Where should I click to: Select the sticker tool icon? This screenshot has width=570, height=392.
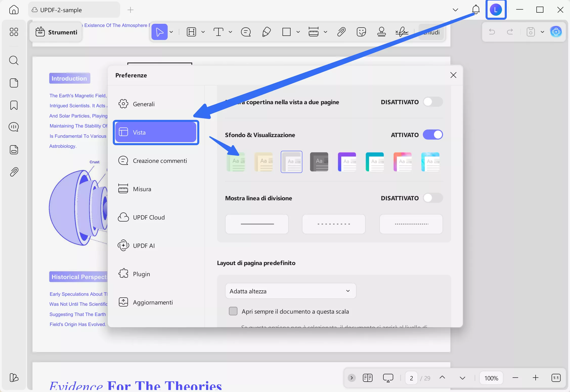(x=361, y=32)
